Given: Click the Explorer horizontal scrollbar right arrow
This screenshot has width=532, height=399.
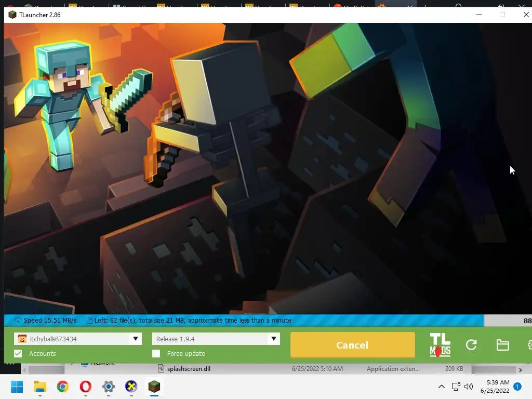Looking at the screenshot, I should pyautogui.click(x=520, y=370).
